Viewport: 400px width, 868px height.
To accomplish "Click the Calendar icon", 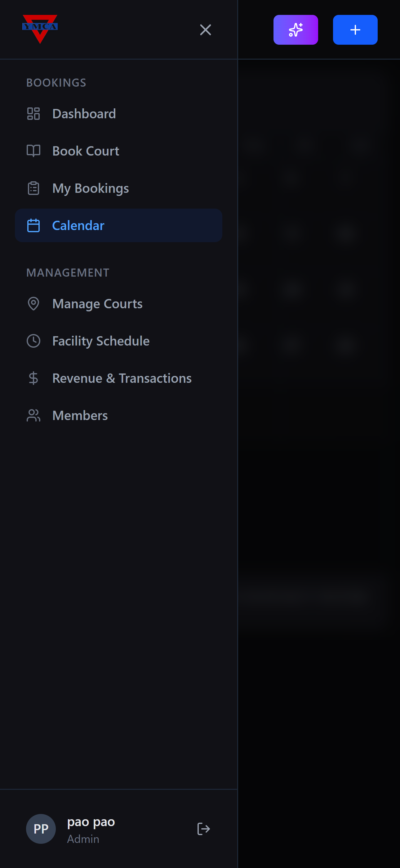I will click(33, 225).
